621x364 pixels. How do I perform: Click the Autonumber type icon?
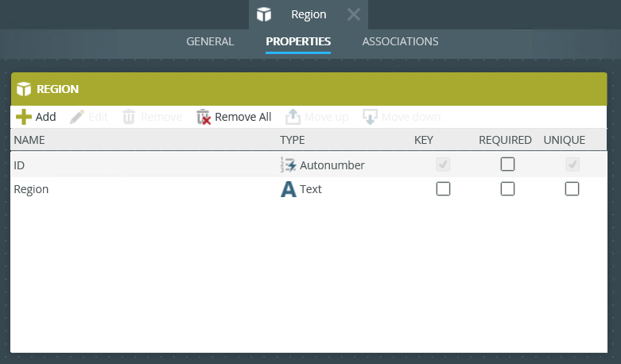[288, 165]
